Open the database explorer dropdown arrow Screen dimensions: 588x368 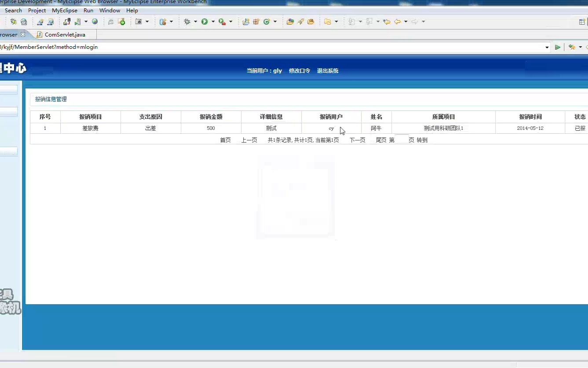coord(171,22)
